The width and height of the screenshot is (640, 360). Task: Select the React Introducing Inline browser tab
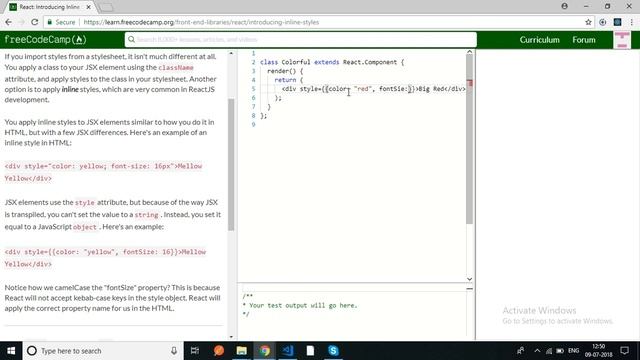[49, 7]
